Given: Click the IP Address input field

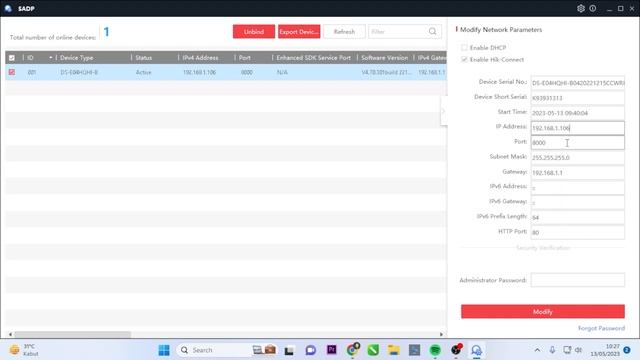Looking at the screenshot, I should pyautogui.click(x=578, y=128).
